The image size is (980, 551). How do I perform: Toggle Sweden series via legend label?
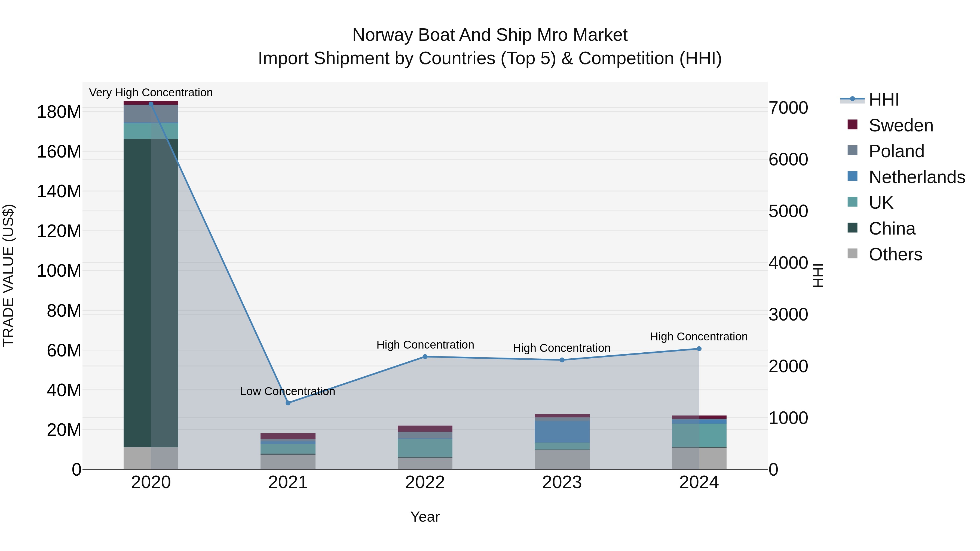901,125
